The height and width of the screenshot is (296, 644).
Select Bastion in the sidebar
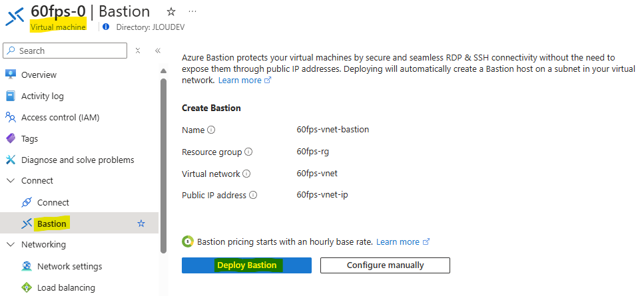tap(79, 223)
